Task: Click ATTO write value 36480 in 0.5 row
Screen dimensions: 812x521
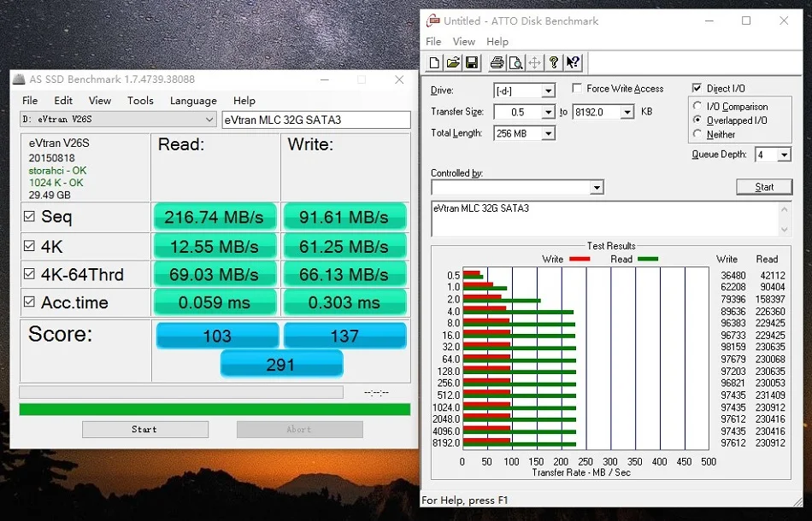Action: tap(733, 275)
